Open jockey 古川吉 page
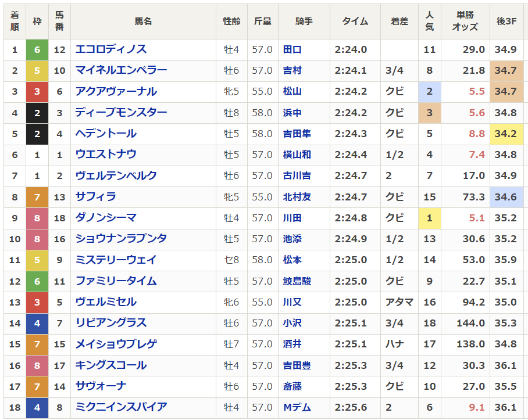The width and height of the screenshot is (528, 420). 297,175
